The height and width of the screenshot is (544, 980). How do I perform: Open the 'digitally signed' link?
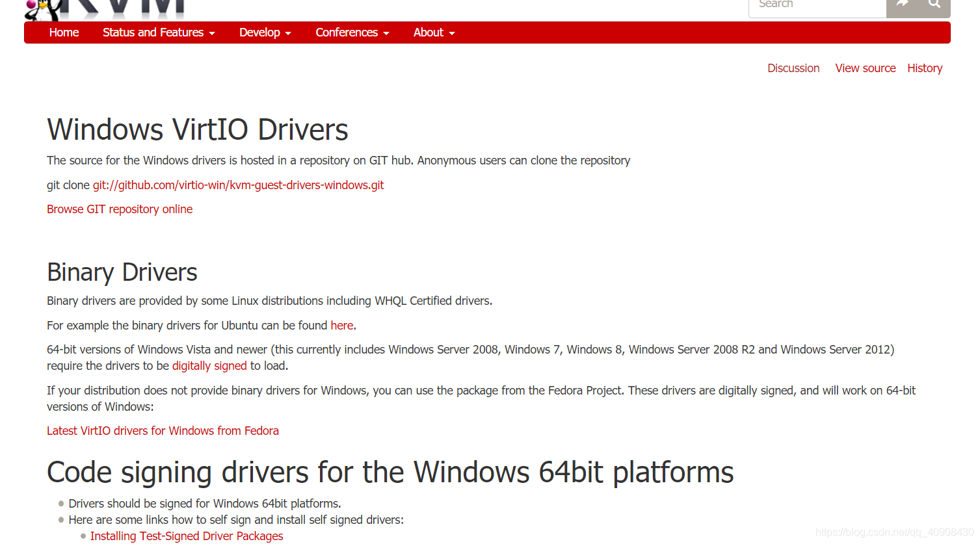coord(209,366)
